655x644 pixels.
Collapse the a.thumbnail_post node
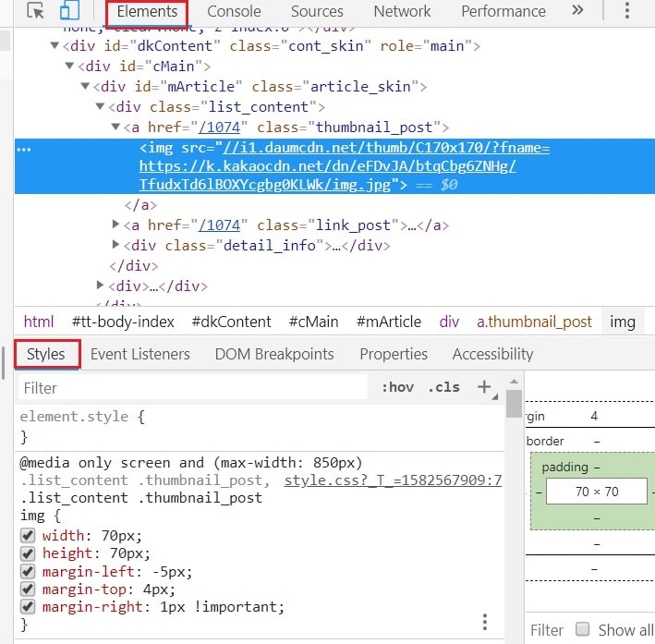click(115, 127)
